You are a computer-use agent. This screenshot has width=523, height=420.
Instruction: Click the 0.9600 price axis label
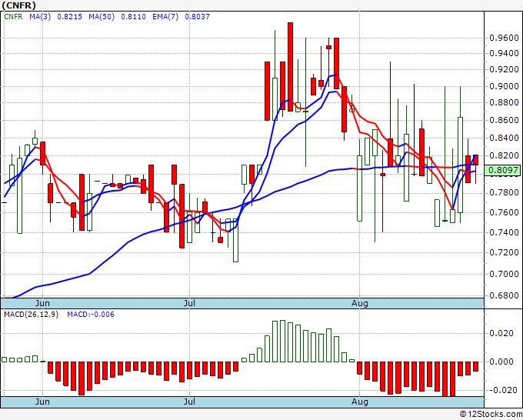pos(504,38)
